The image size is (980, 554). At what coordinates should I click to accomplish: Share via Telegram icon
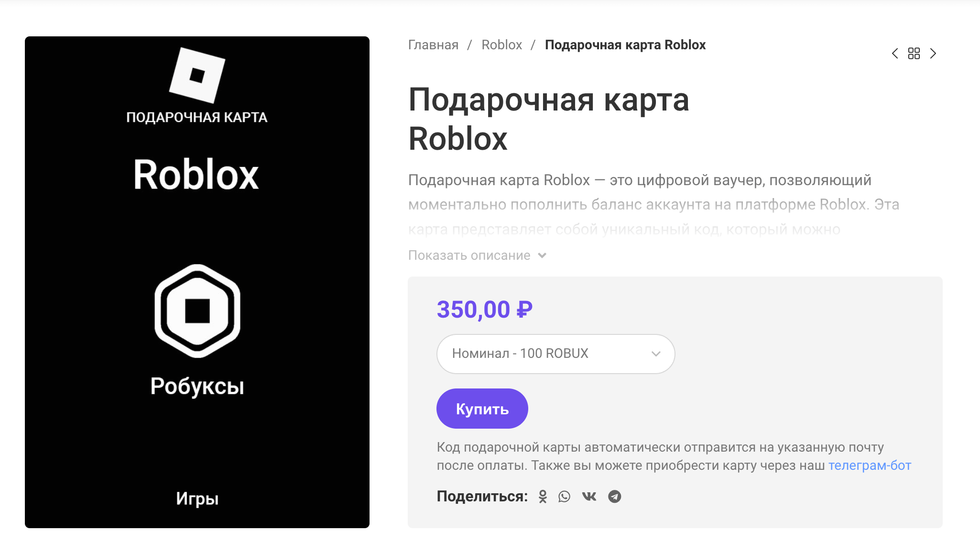[615, 497]
